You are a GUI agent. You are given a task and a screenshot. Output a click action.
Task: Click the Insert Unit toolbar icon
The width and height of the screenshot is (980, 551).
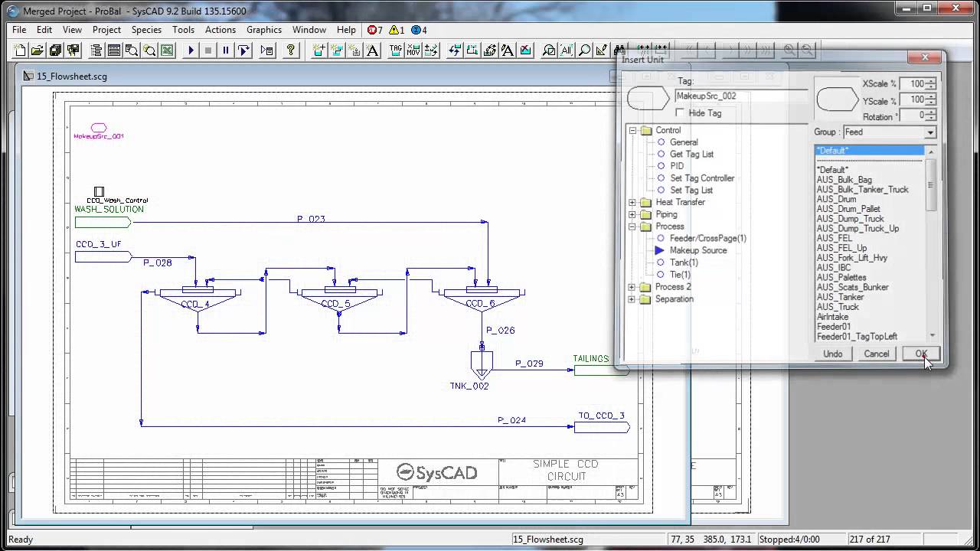coord(319,51)
